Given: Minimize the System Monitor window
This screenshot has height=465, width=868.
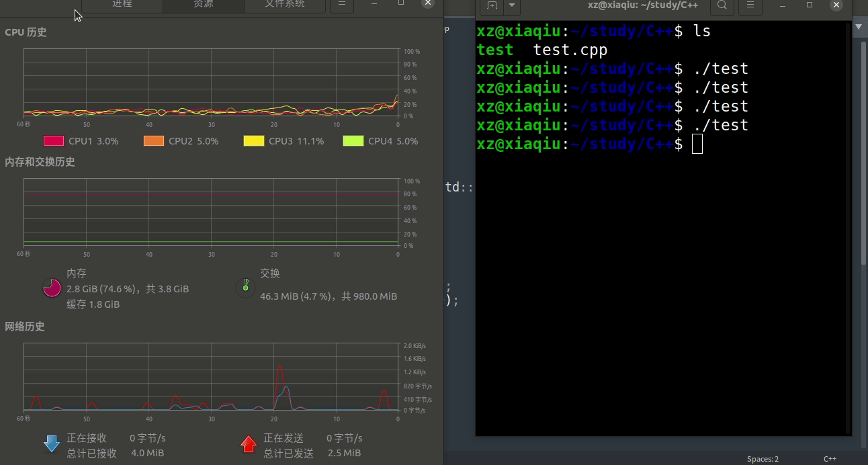Looking at the screenshot, I should 374,3.
